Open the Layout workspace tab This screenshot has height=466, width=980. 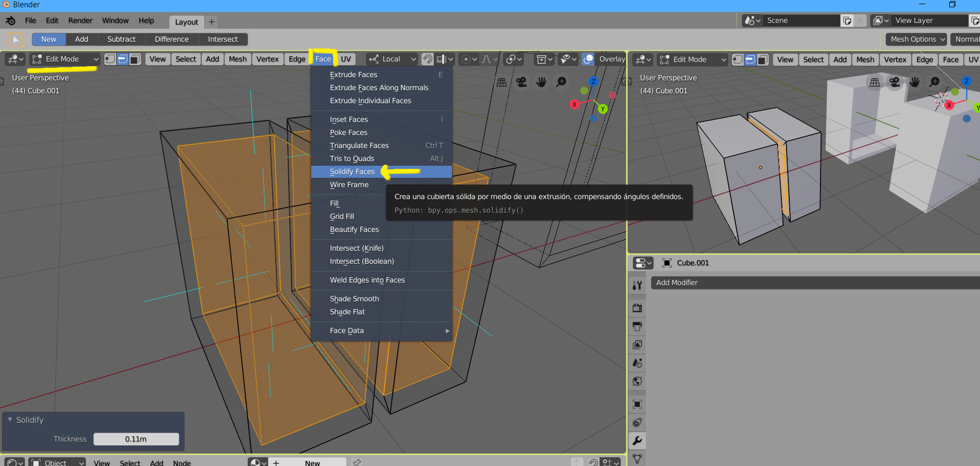pyautogui.click(x=186, y=22)
